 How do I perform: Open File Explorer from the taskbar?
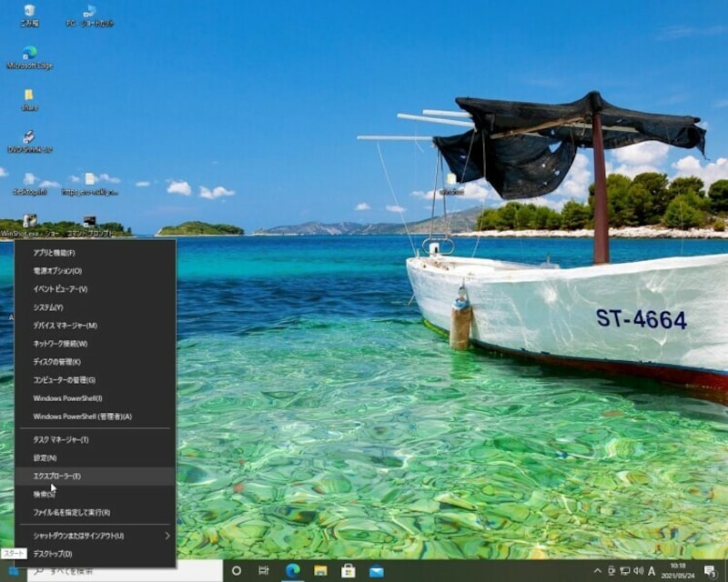tap(320, 570)
